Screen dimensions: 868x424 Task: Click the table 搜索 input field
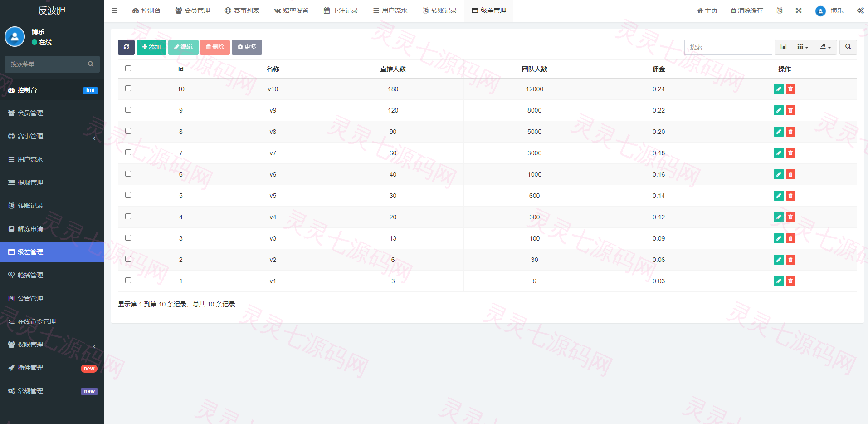[x=728, y=47]
